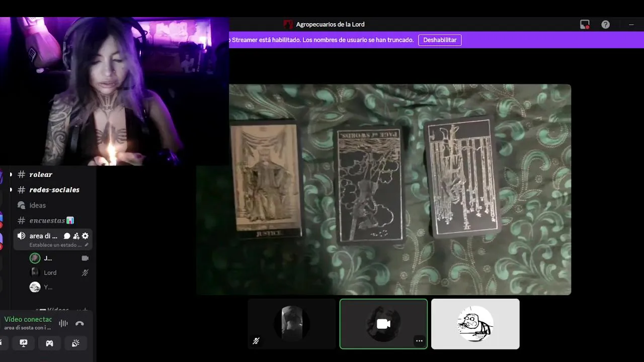This screenshot has width=644, height=362.
Task: Expand threads arrow beside rolear channel
Action: [11, 174]
